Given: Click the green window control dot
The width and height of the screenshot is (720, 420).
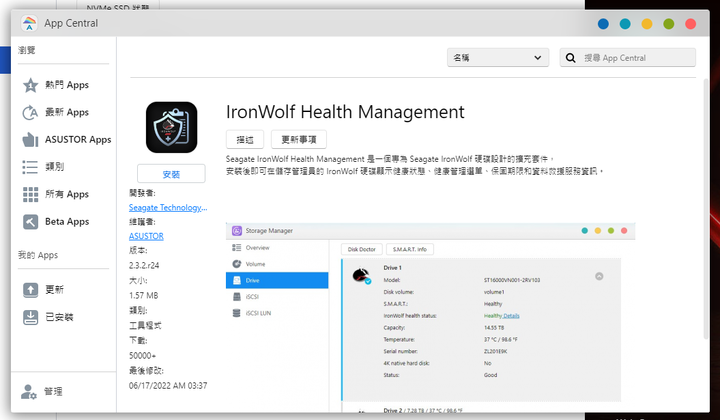Looking at the screenshot, I should tap(669, 24).
